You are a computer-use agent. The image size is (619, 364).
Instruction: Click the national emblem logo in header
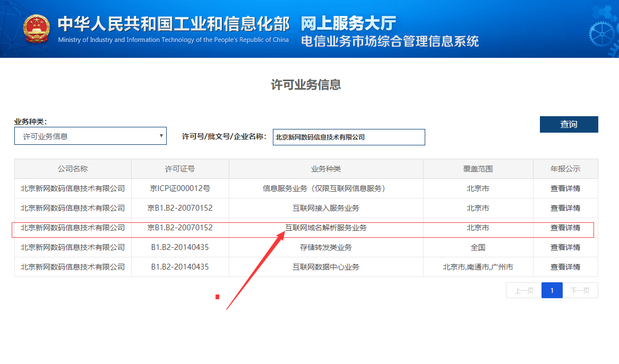36,29
